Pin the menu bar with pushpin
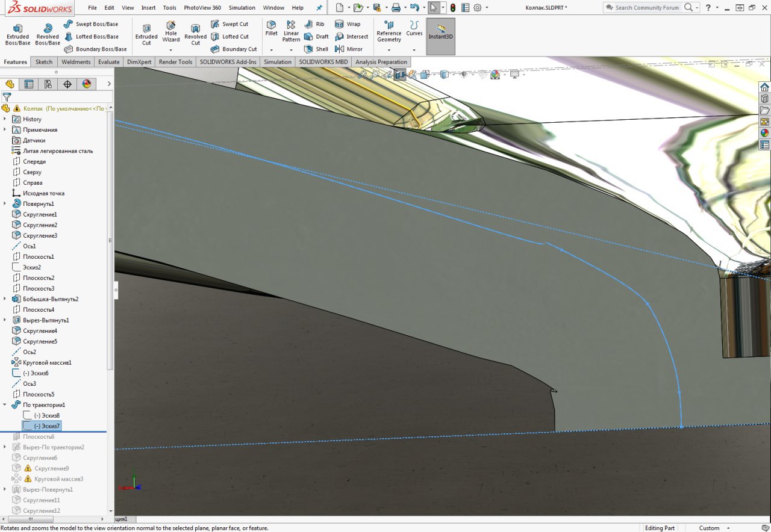 319,8
